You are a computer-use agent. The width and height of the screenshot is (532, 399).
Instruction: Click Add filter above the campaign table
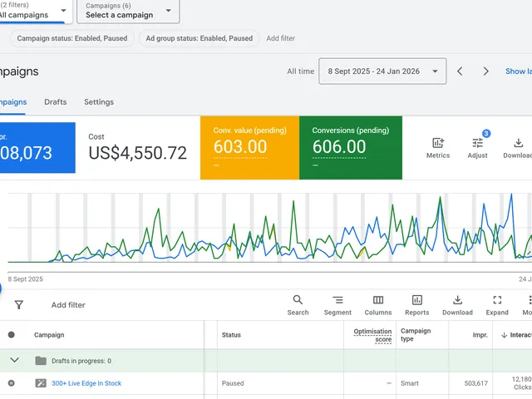68,305
